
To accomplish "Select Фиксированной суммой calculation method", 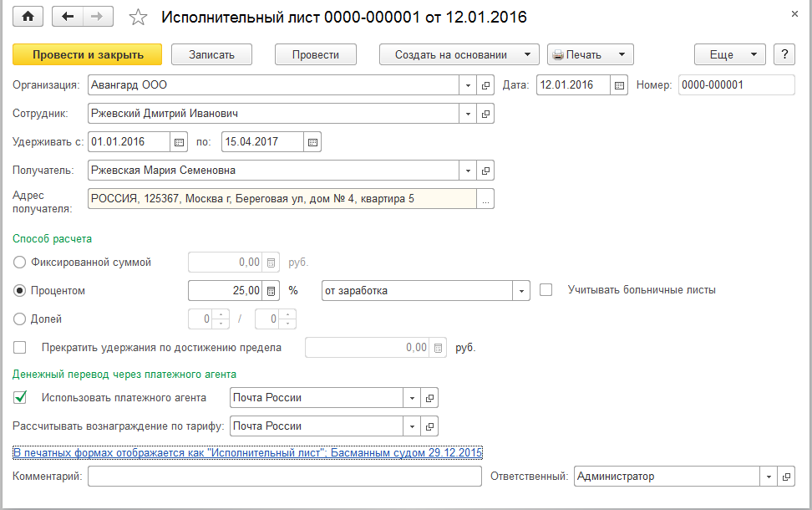I will [19, 263].
